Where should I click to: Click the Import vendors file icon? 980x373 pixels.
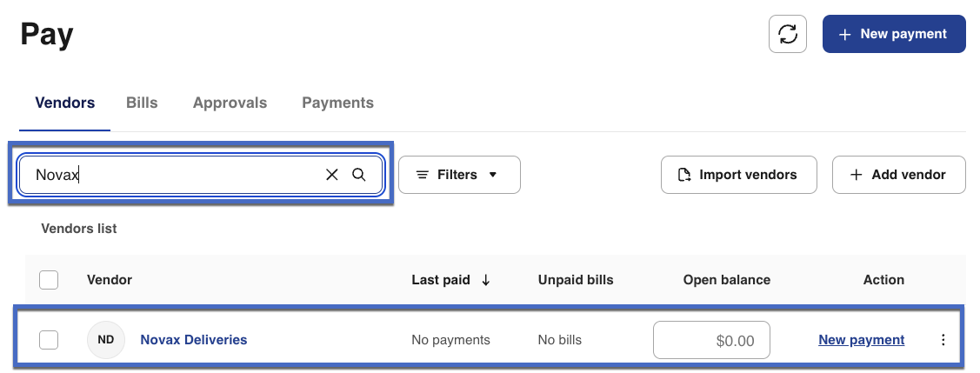pos(683,175)
